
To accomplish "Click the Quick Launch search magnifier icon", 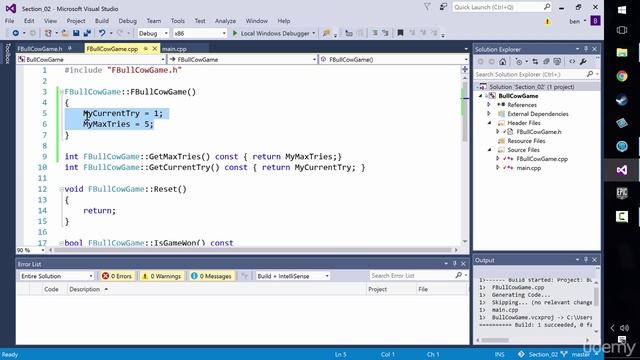I will click(x=547, y=7).
